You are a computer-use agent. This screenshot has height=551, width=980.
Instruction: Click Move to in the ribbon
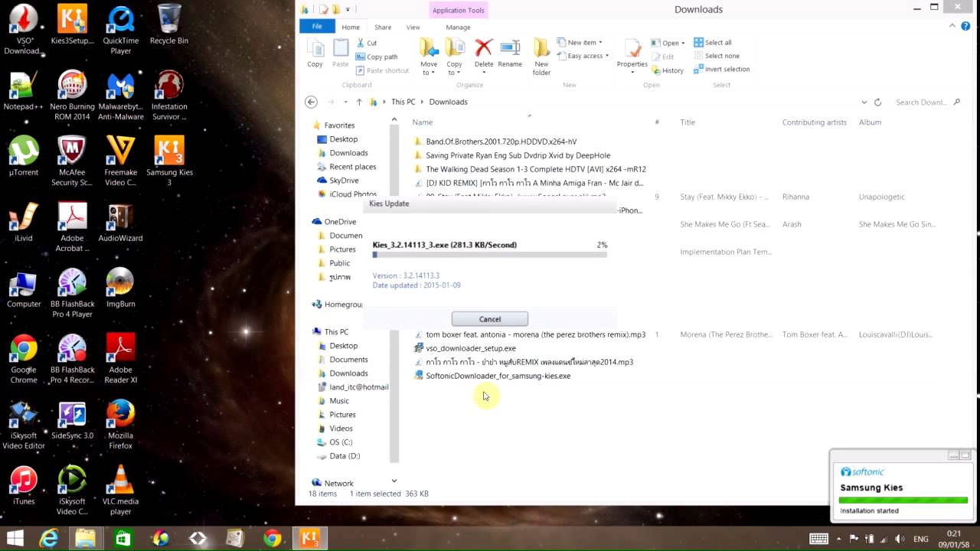[x=429, y=57]
